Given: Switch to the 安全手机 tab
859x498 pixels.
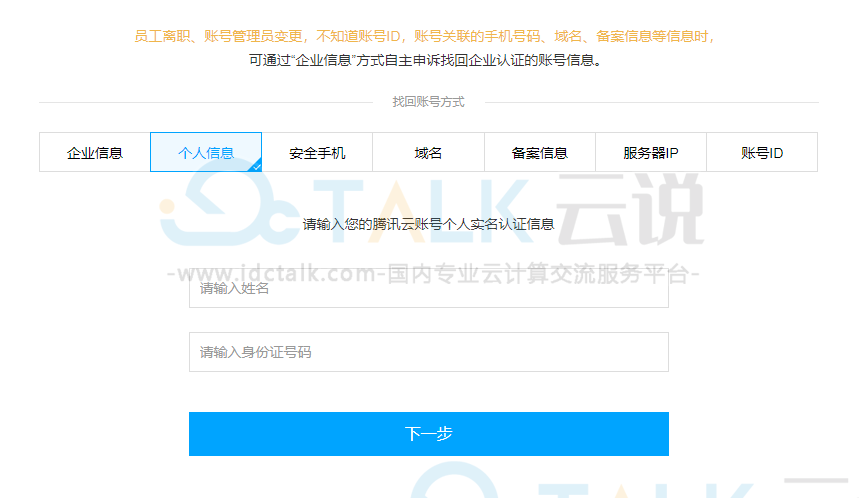Looking at the screenshot, I should tap(317, 152).
